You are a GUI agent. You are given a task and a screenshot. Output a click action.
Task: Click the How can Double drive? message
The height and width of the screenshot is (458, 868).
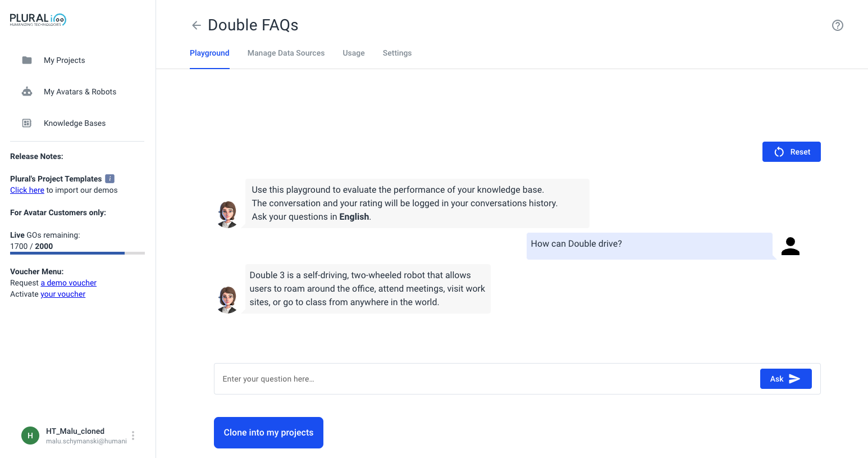click(650, 246)
